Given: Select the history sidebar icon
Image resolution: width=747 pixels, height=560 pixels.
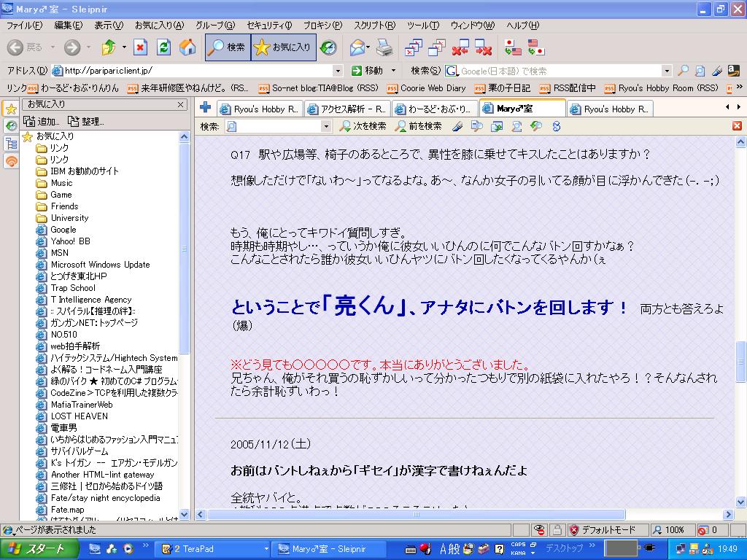Looking at the screenshot, I should coord(11,125).
